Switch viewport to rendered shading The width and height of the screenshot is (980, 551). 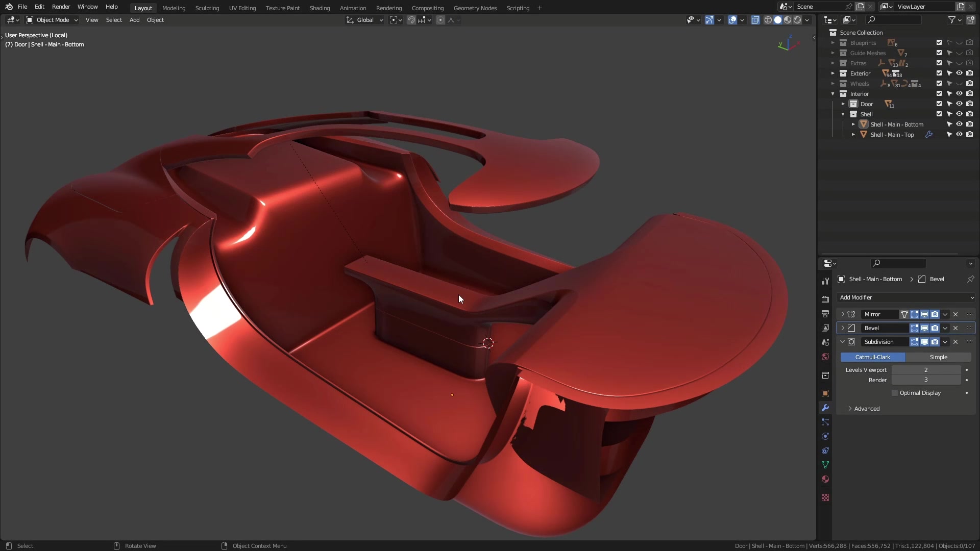point(797,20)
